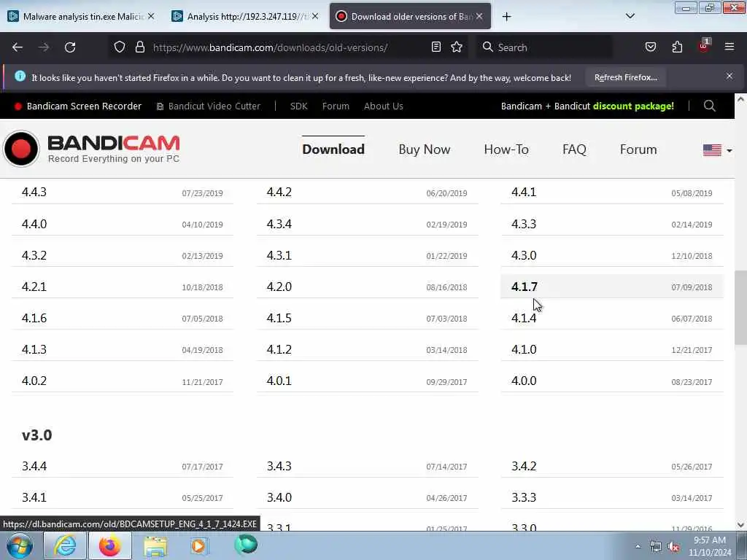Show hidden tray icons arrow

coord(638,547)
